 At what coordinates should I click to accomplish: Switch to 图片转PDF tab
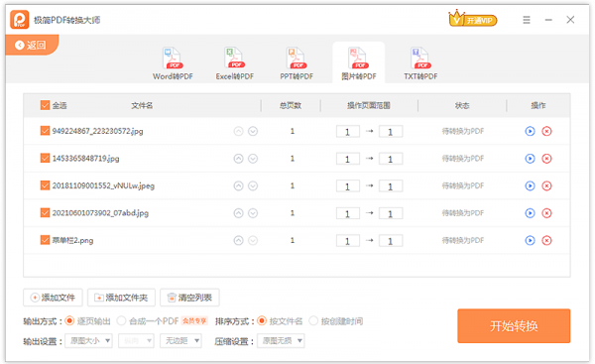click(x=359, y=62)
